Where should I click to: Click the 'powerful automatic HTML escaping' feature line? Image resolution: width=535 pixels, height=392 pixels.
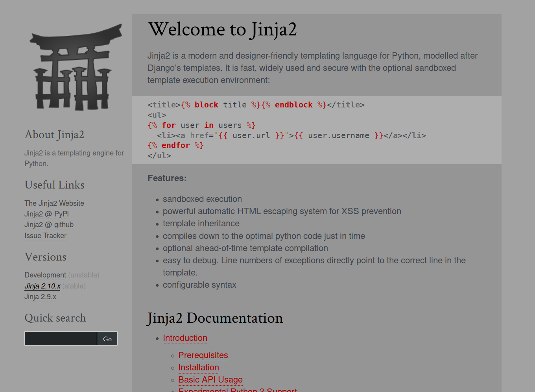(x=282, y=211)
